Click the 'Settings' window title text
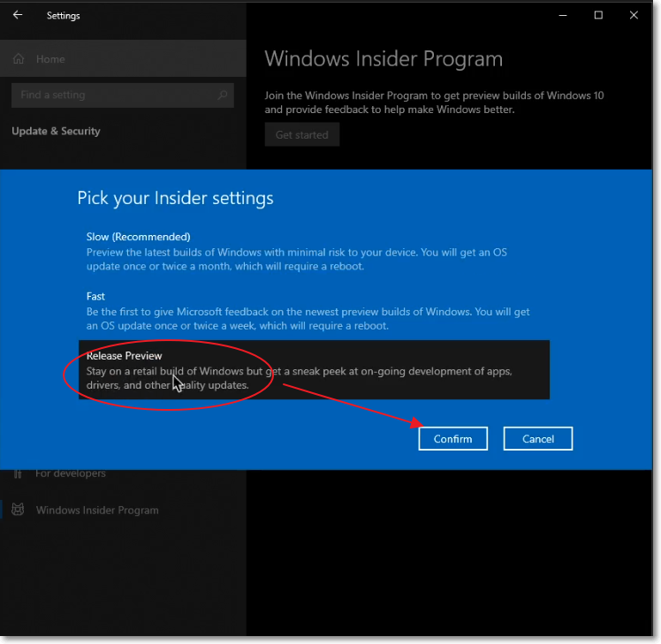The image size is (661, 644). pos(64,16)
